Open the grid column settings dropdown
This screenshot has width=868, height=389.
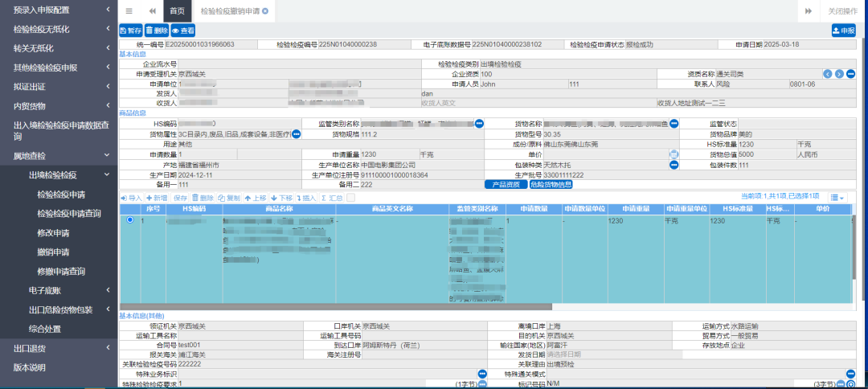point(837,198)
